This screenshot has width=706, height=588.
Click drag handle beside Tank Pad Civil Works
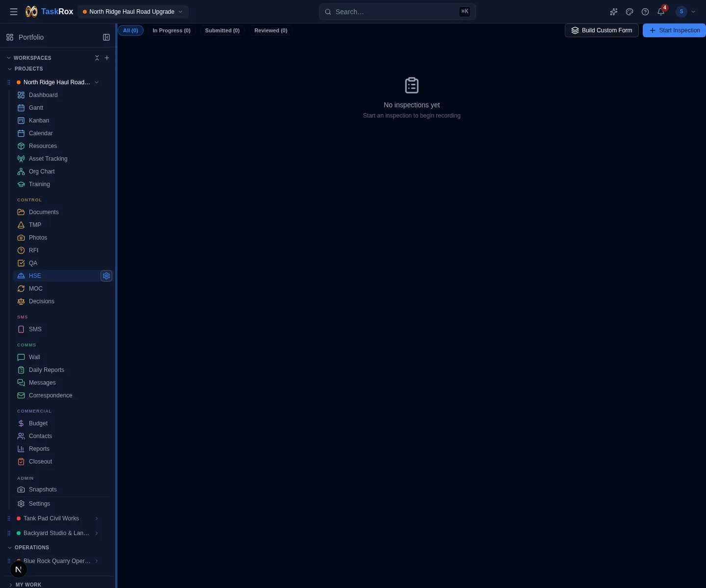9,518
